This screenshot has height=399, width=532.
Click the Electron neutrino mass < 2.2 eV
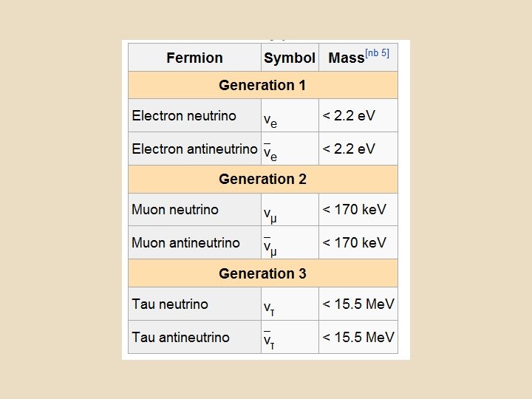point(349,116)
